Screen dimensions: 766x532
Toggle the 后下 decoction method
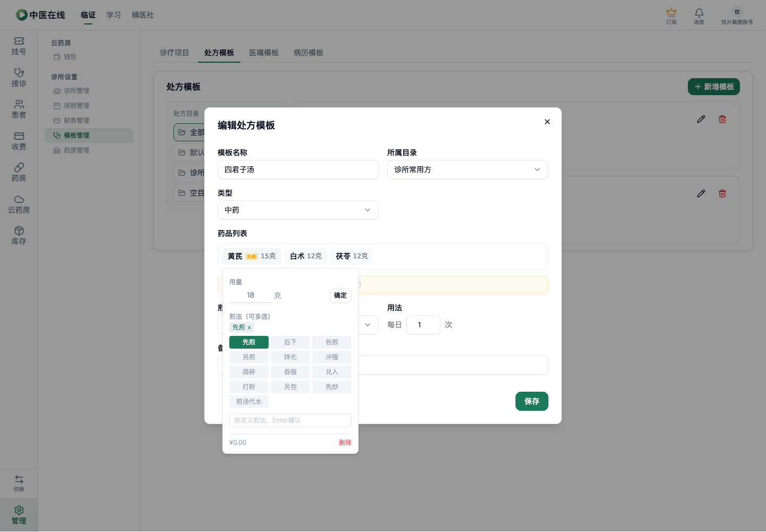(x=290, y=342)
